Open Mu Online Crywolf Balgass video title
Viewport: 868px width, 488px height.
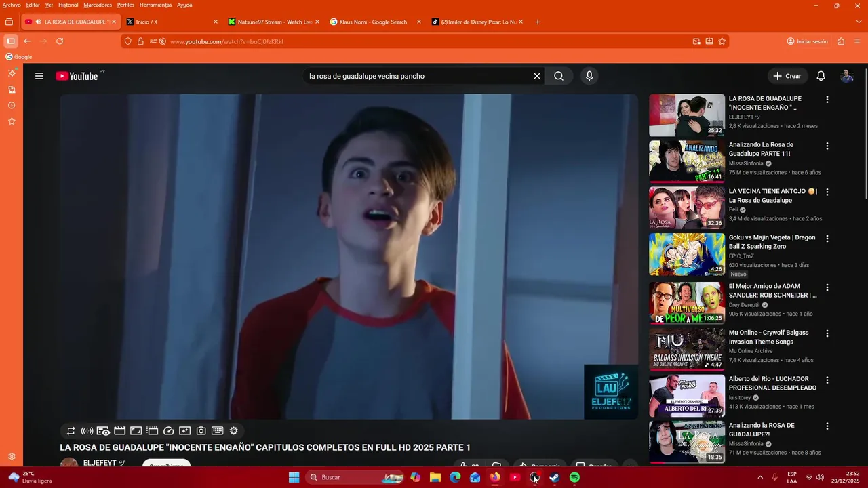[769, 338]
